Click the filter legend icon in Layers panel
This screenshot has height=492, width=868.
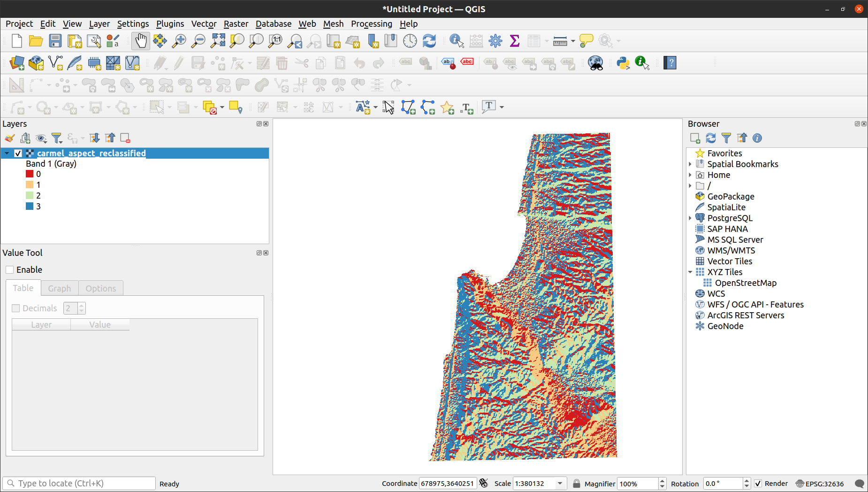click(57, 138)
